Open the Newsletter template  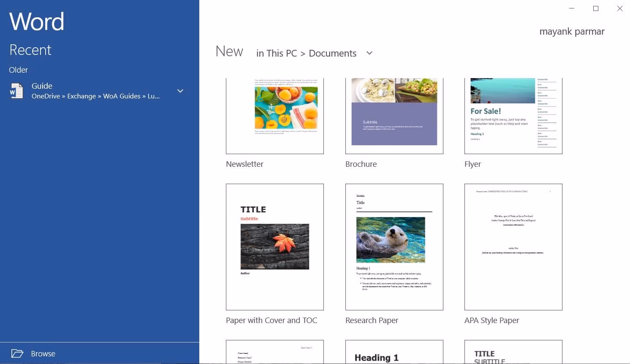(274, 115)
